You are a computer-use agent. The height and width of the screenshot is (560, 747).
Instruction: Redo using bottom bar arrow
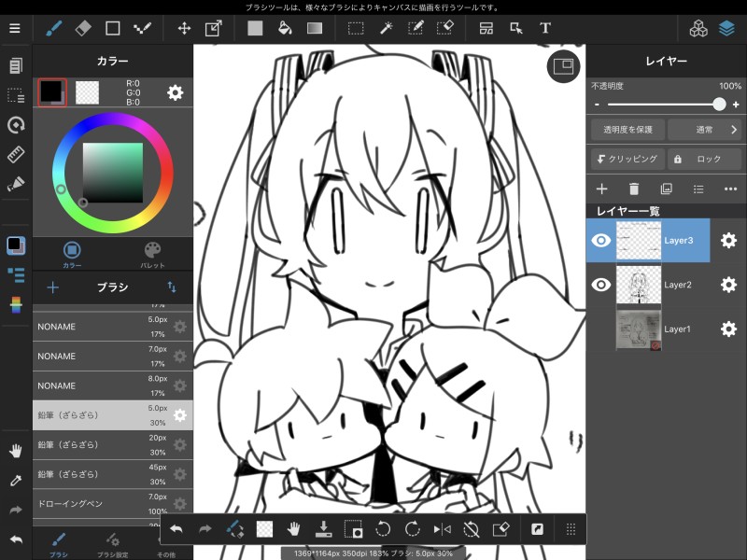205,529
